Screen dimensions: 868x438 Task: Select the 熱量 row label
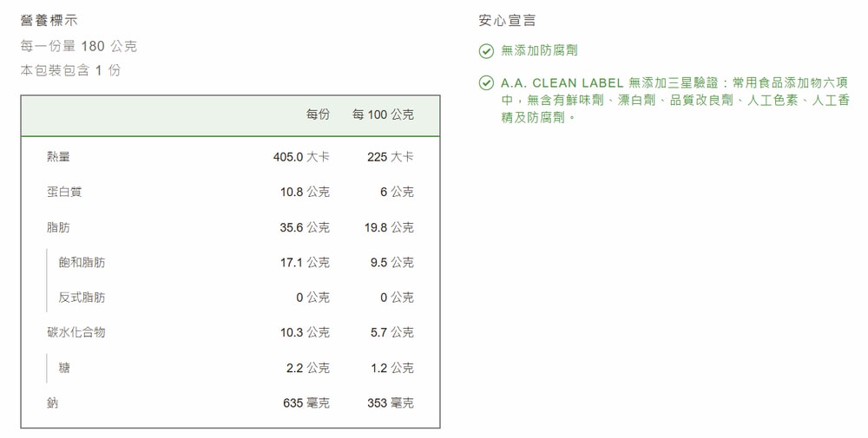point(59,157)
